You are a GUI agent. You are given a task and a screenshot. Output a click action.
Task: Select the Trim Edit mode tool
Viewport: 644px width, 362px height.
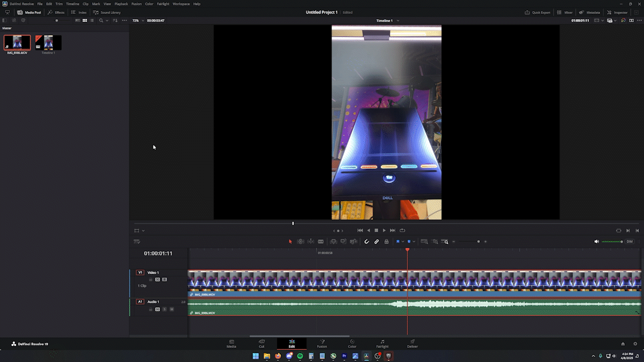click(x=301, y=241)
